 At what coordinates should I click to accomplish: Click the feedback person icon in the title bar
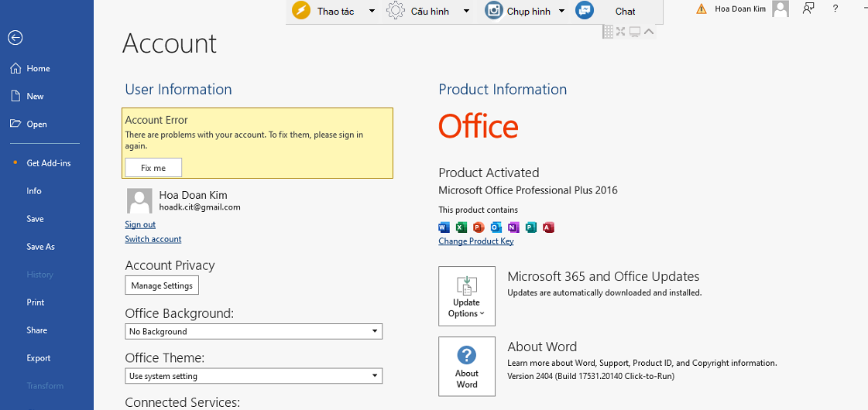tap(808, 9)
